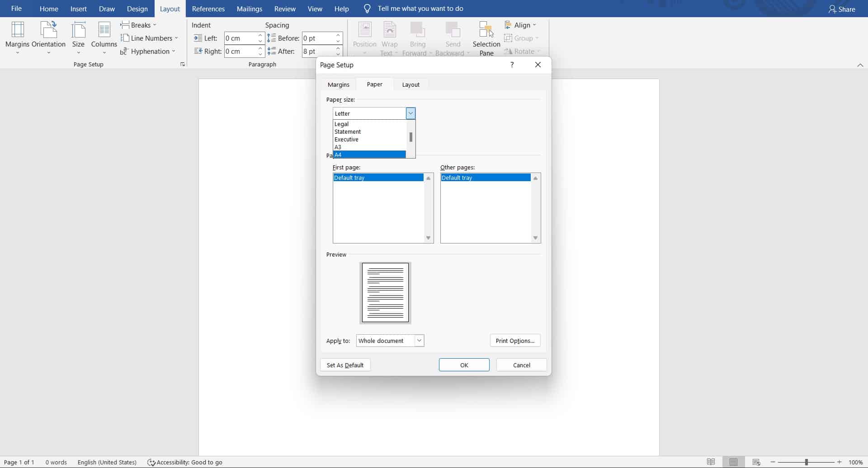Click the Share button
Viewport: 868px width, 468px height.
tap(842, 9)
